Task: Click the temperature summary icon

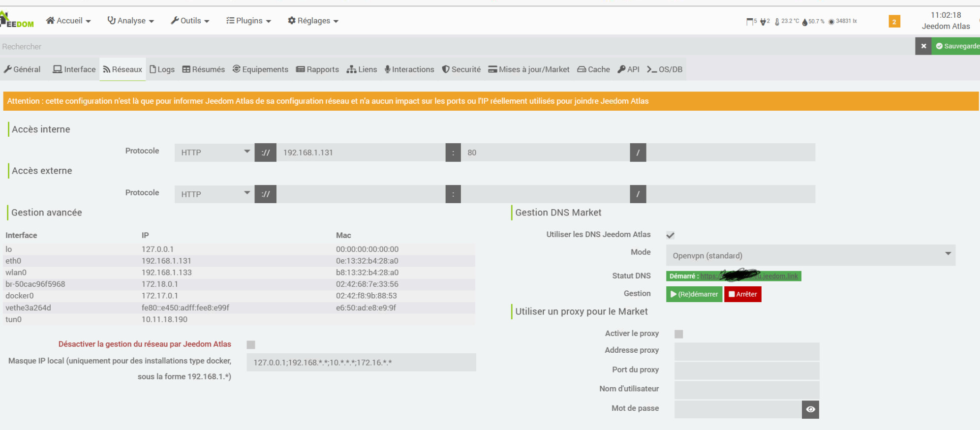Action: (x=777, y=22)
